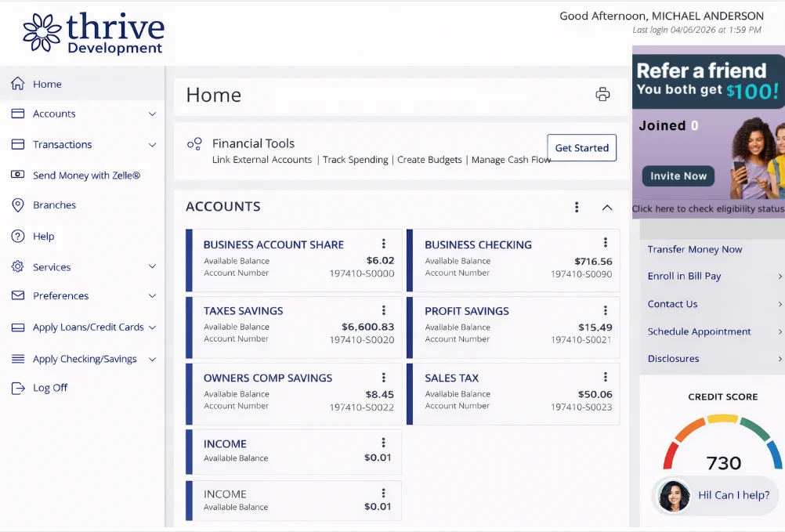Open the Disclosures link
This screenshot has height=532, width=785.
click(x=673, y=359)
